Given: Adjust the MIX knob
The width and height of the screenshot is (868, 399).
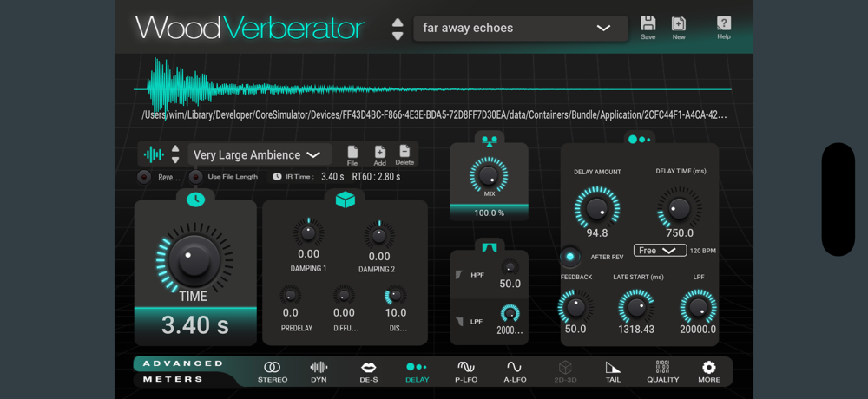Looking at the screenshot, I should click(488, 175).
